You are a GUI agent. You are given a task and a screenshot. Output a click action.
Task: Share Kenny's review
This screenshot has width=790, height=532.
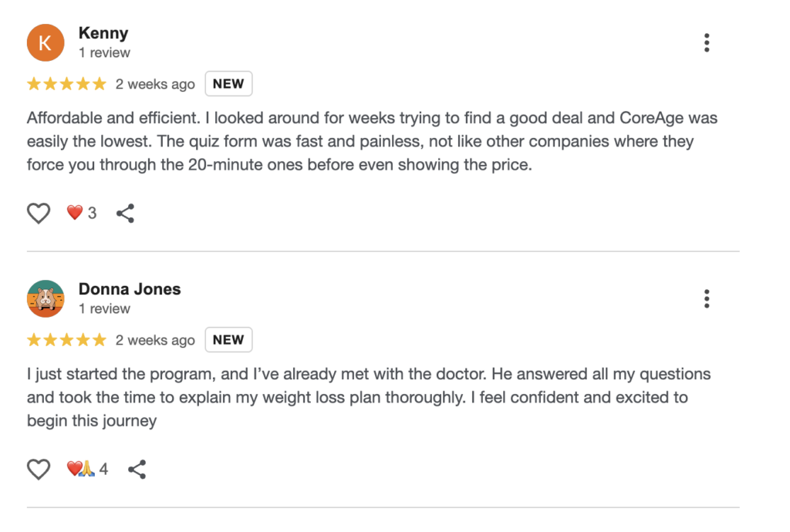click(125, 214)
